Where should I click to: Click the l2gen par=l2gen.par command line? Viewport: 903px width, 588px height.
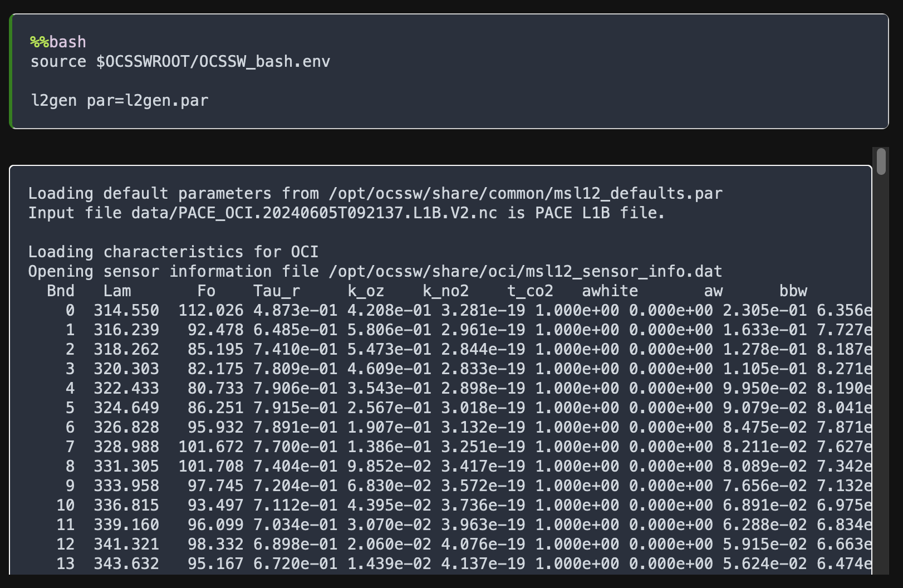120,100
